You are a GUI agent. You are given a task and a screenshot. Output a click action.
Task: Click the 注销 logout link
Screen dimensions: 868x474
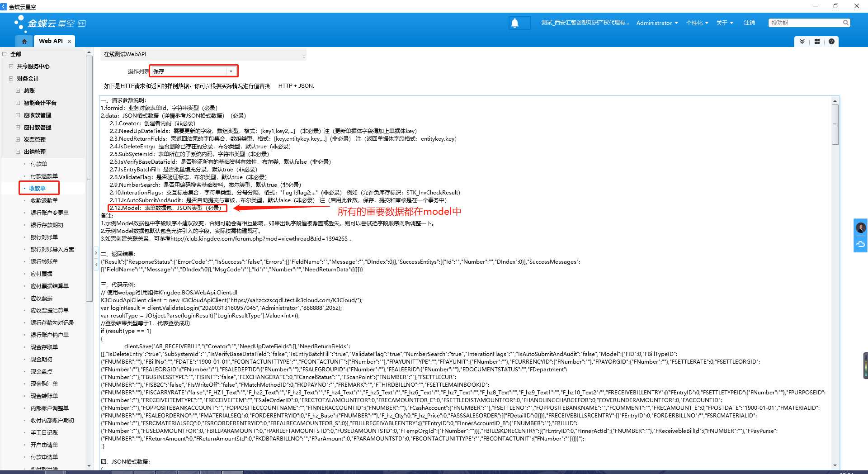749,23
